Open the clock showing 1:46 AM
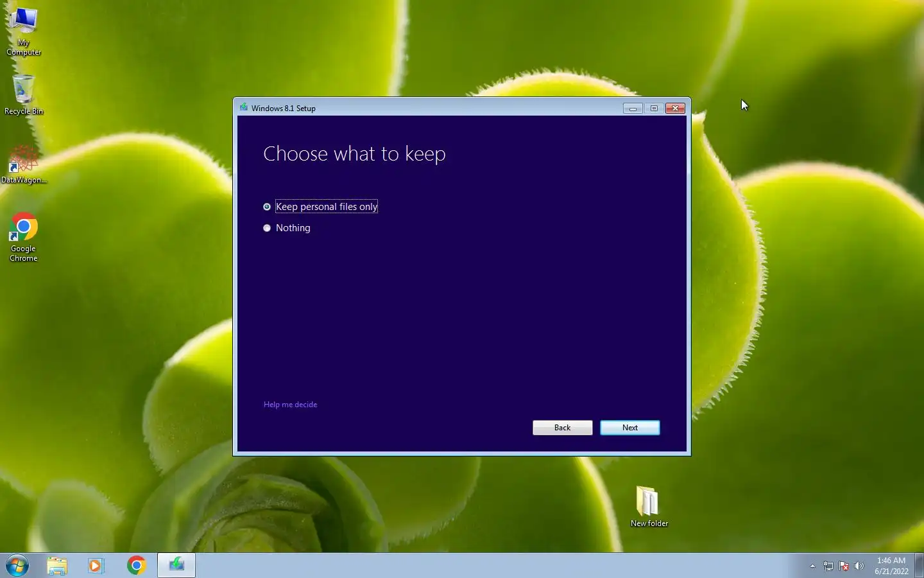The width and height of the screenshot is (924, 578). point(891,566)
